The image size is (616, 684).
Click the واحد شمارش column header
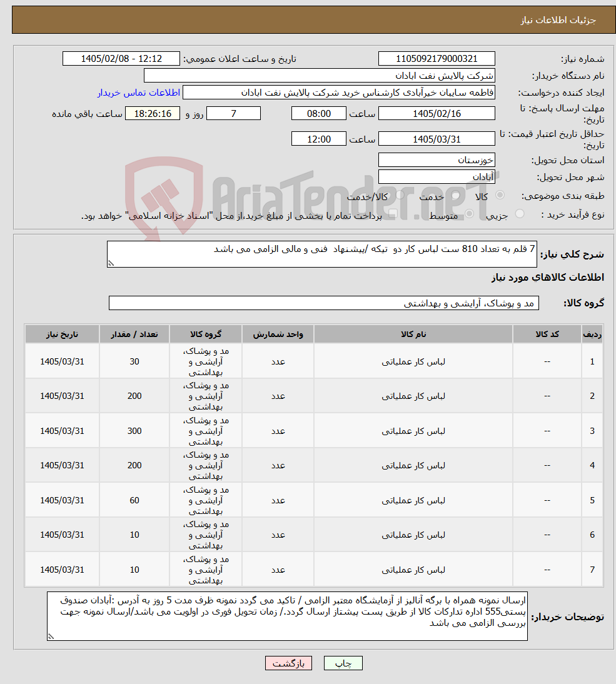coord(278,334)
